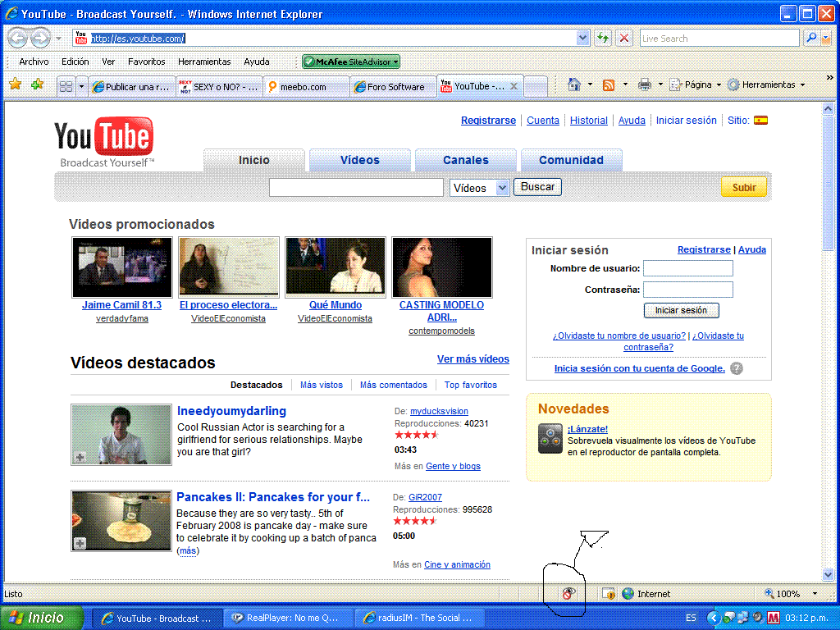Open the Quick Tabs grid icon
This screenshot has width=840, height=630.
pyautogui.click(x=66, y=86)
